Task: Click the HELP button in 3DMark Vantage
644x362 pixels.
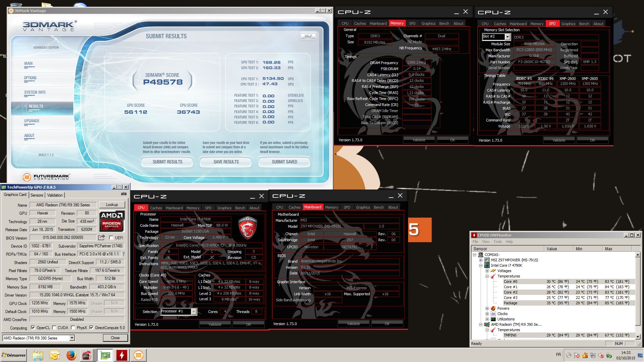Action: tap(308, 36)
